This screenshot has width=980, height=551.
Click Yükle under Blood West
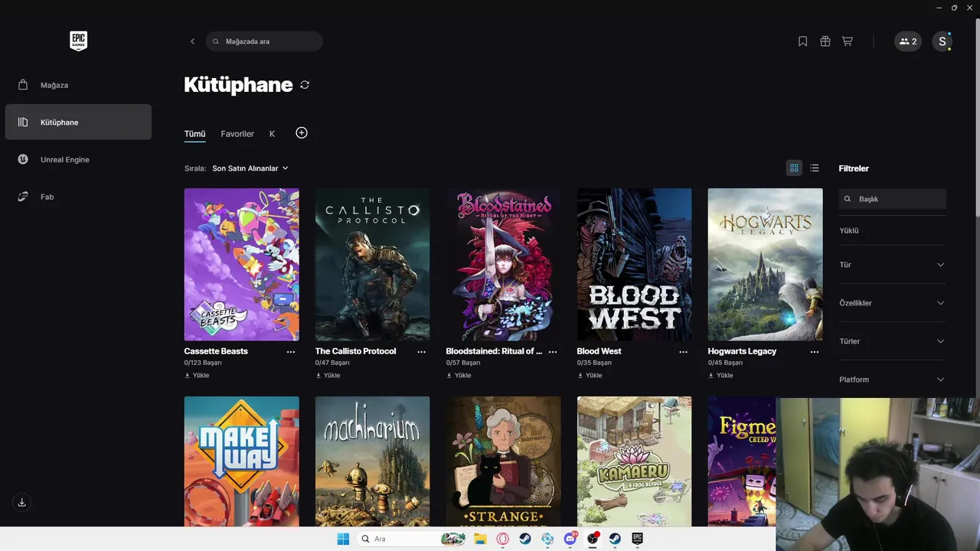590,376
